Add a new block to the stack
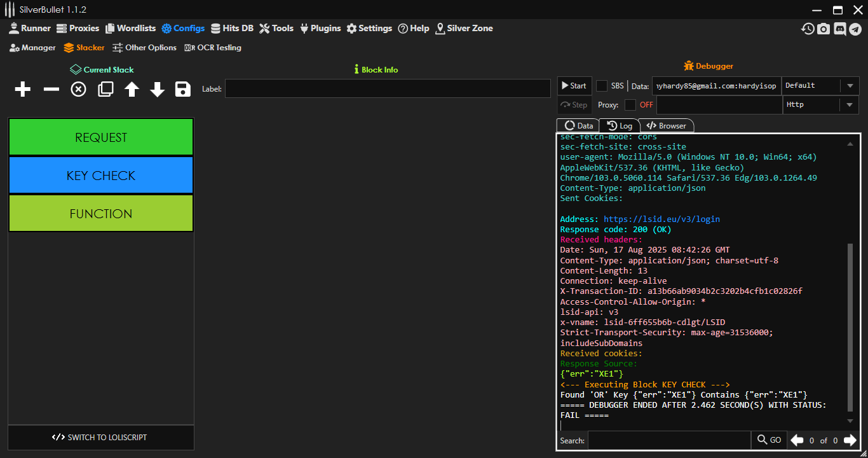 pyautogui.click(x=23, y=90)
